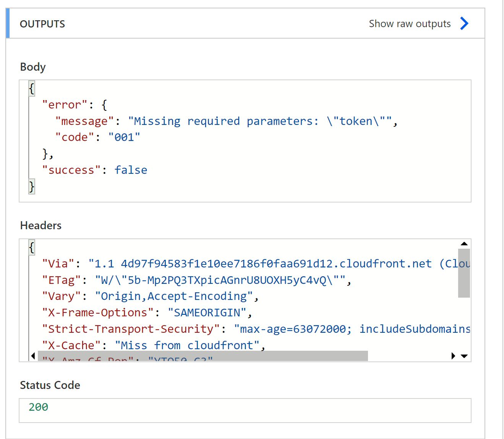This screenshot has width=504, height=439.
Task: Click the Status Code value 200
Action: (x=39, y=407)
